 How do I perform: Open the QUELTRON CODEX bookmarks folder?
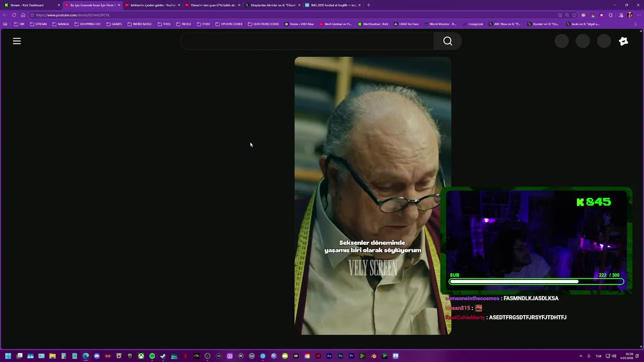(x=263, y=24)
